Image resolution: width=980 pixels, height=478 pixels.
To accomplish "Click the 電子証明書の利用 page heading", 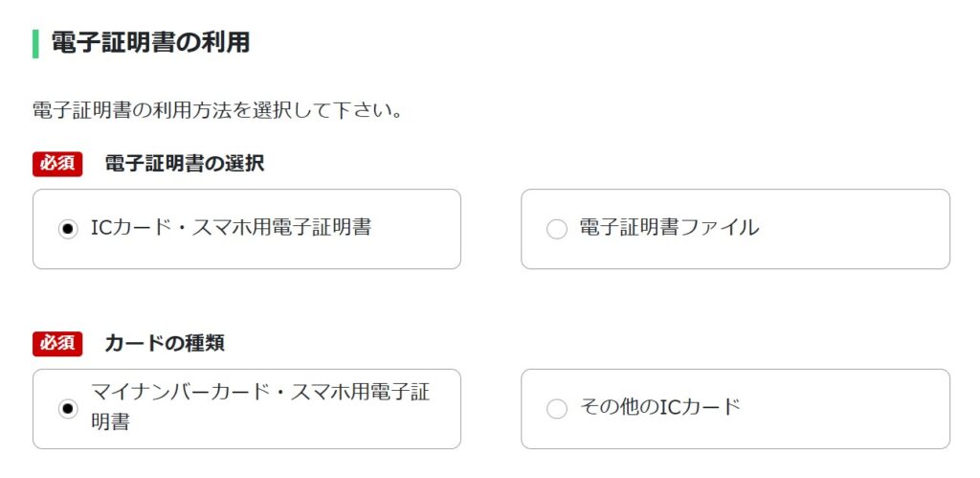I will 150,43.
